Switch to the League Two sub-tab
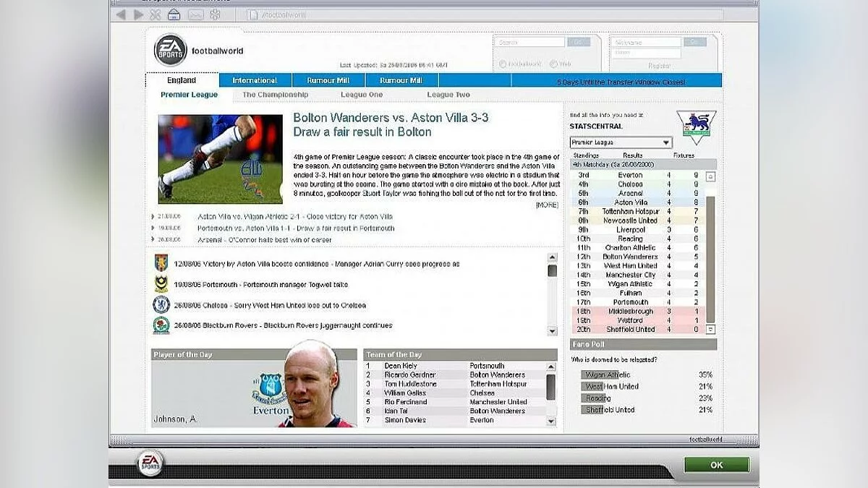This screenshot has width=868, height=488. 448,95
